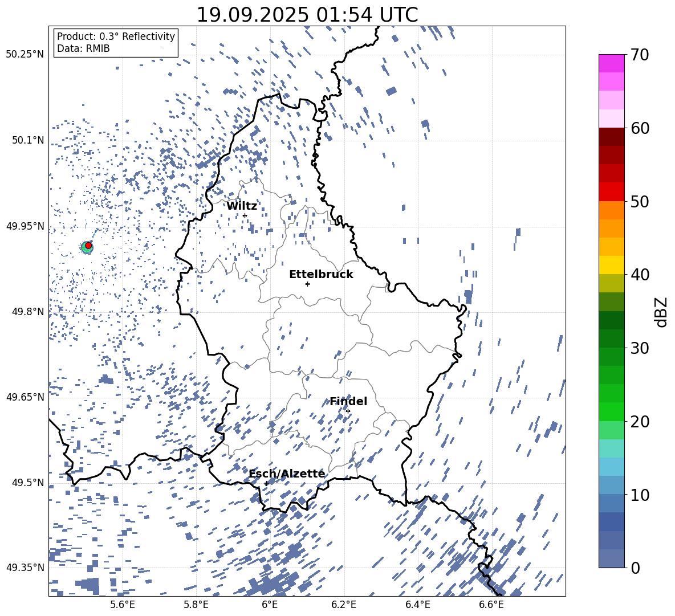
Task: Click the 40 tick label on colorbar
Action: (x=640, y=275)
